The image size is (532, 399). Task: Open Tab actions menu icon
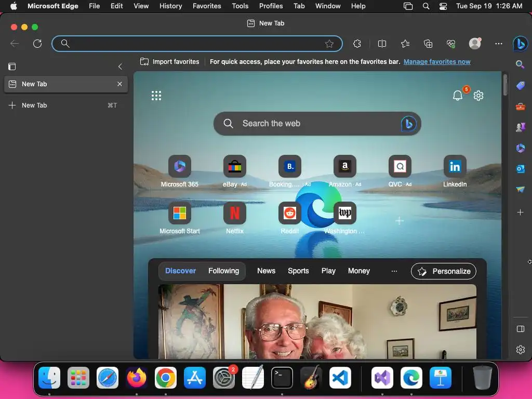pyautogui.click(x=12, y=66)
